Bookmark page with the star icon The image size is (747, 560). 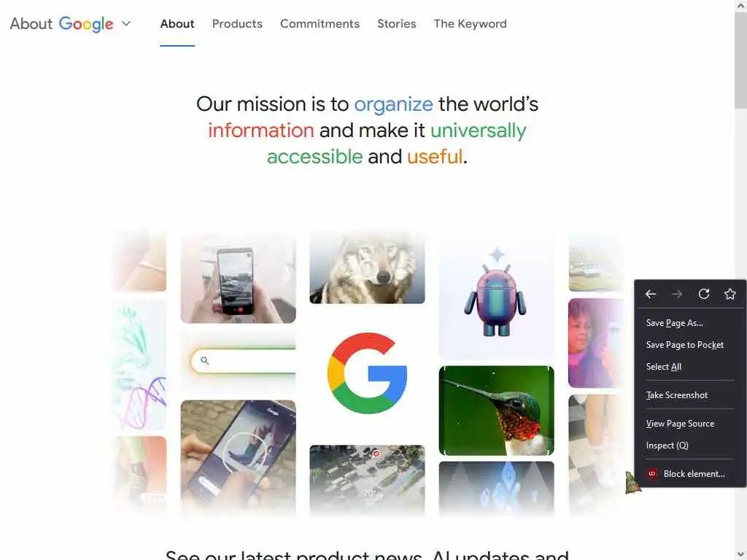[x=729, y=295]
